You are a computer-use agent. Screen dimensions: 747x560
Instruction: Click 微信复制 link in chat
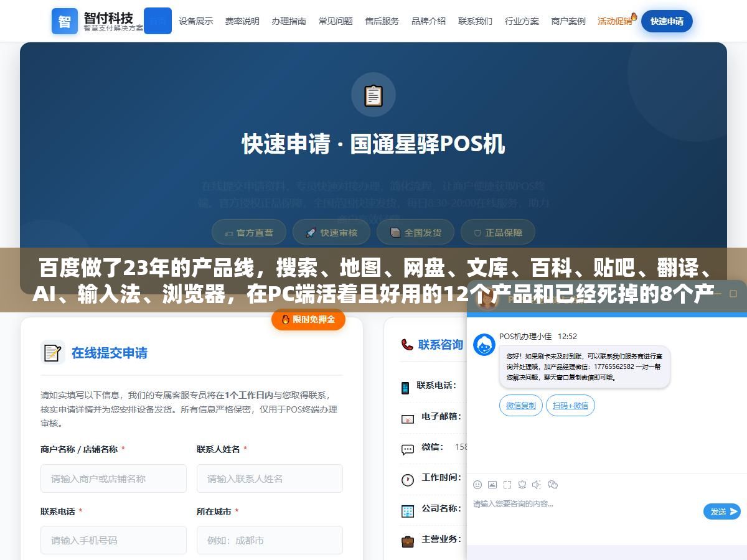click(x=521, y=405)
